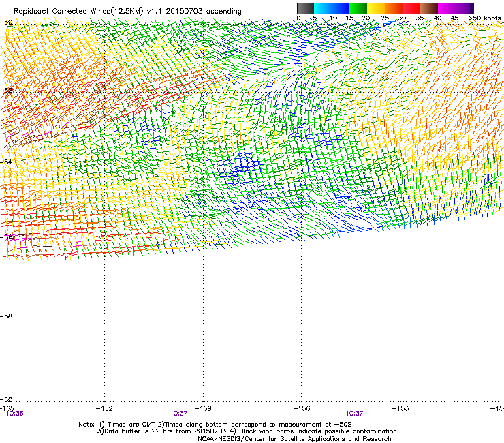The image size is (504, 443).
Task: Click the green 15-20 knots legend segment
Action: [x=358, y=8]
